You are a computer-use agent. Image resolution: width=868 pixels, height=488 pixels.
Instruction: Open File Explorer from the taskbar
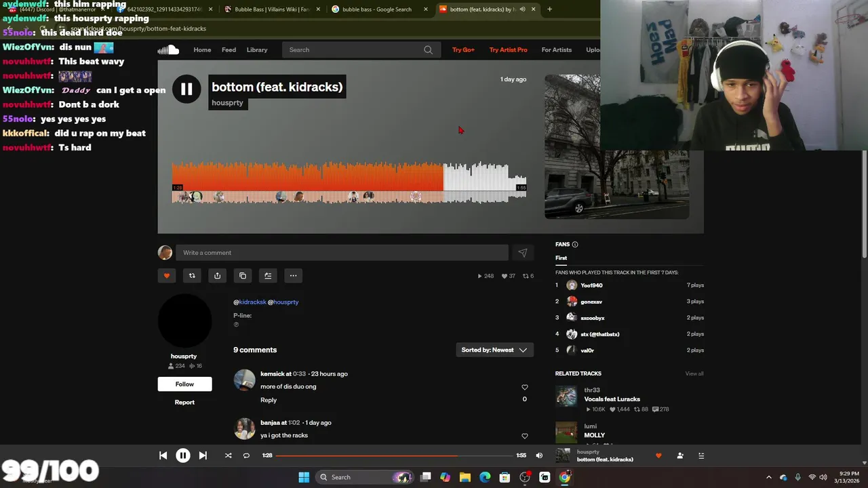(465, 477)
